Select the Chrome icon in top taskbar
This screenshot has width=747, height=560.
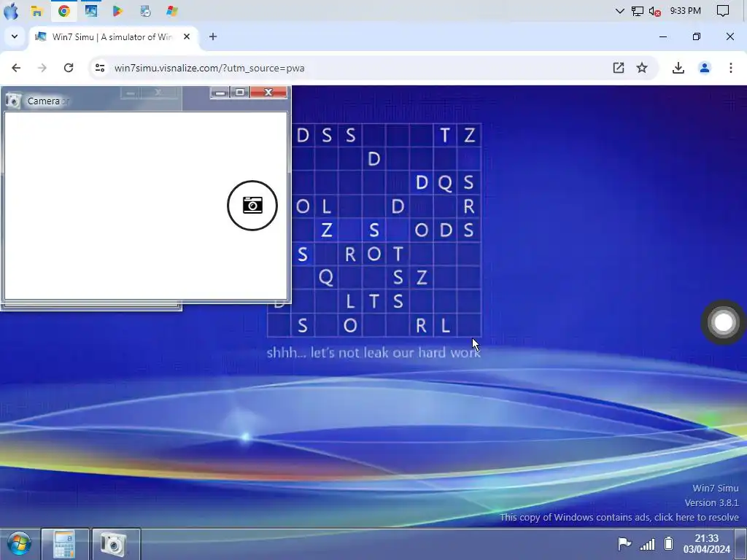(x=64, y=11)
